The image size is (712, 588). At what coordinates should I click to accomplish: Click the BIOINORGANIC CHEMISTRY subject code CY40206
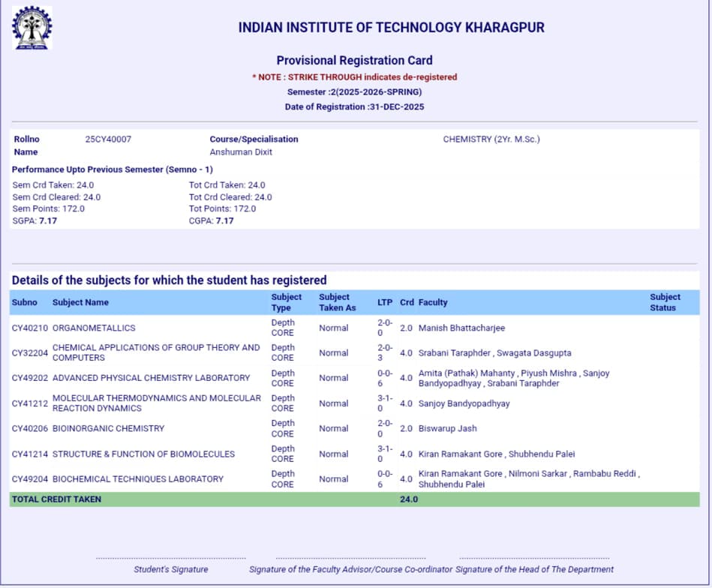pos(26,428)
